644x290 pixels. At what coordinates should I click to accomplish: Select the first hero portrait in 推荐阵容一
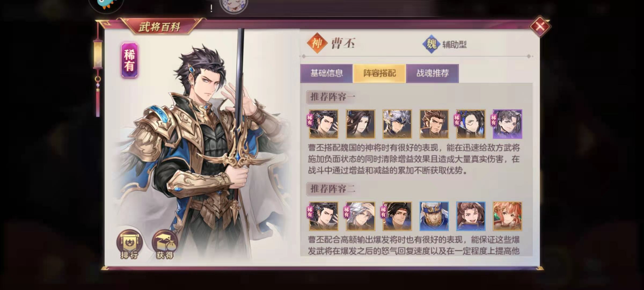pos(323,124)
